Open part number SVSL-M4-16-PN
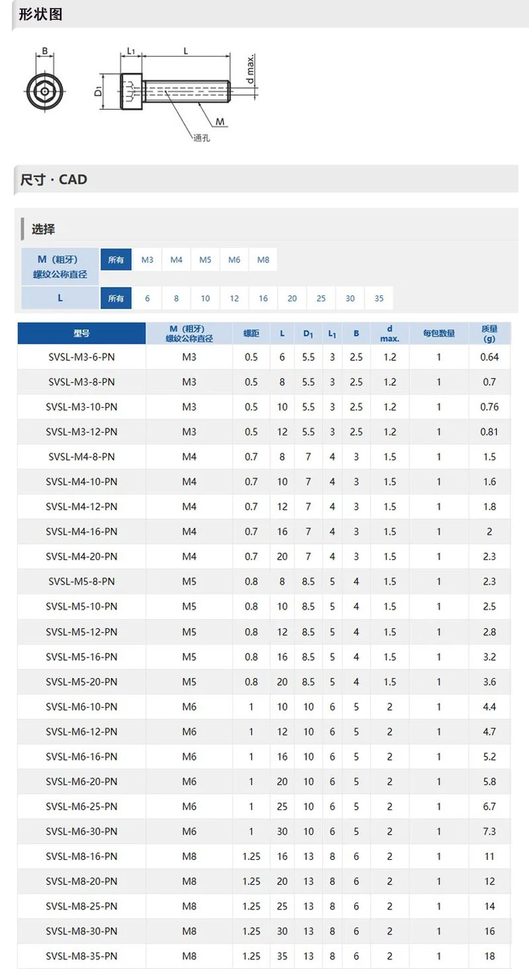The image size is (529, 980). (81, 531)
